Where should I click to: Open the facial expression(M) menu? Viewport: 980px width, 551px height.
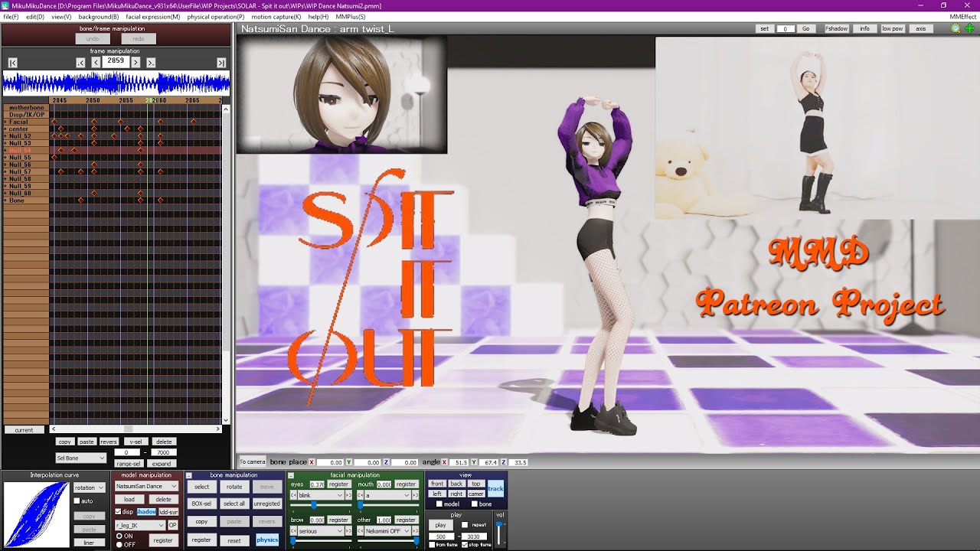[153, 16]
